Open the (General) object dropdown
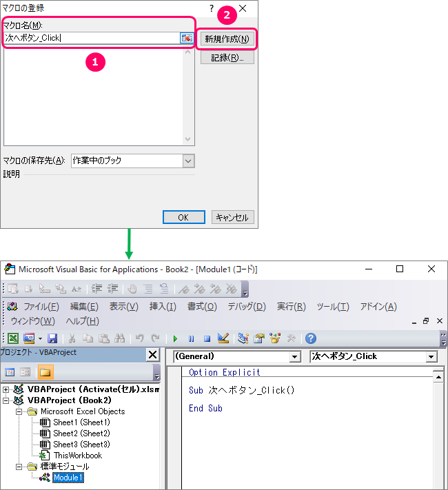This screenshot has height=490, width=448. point(295,357)
